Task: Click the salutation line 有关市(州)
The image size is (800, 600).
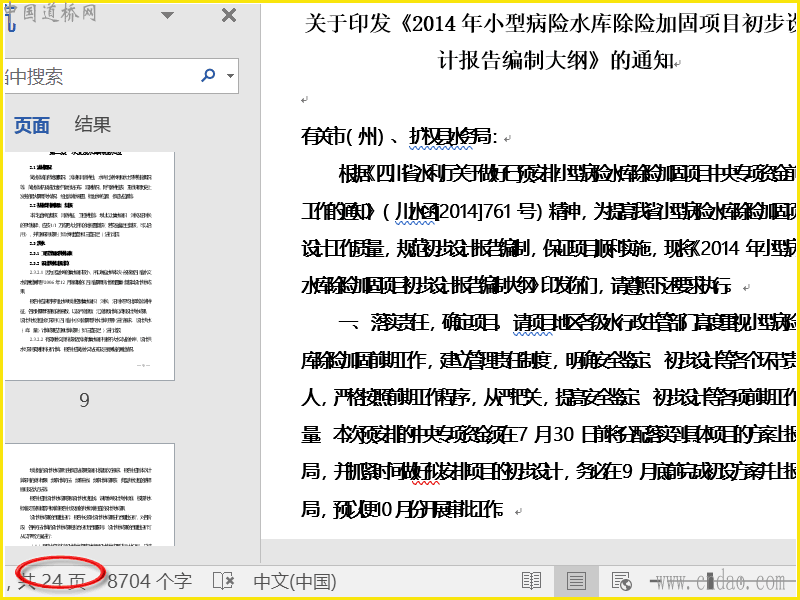Action: [x=398, y=136]
